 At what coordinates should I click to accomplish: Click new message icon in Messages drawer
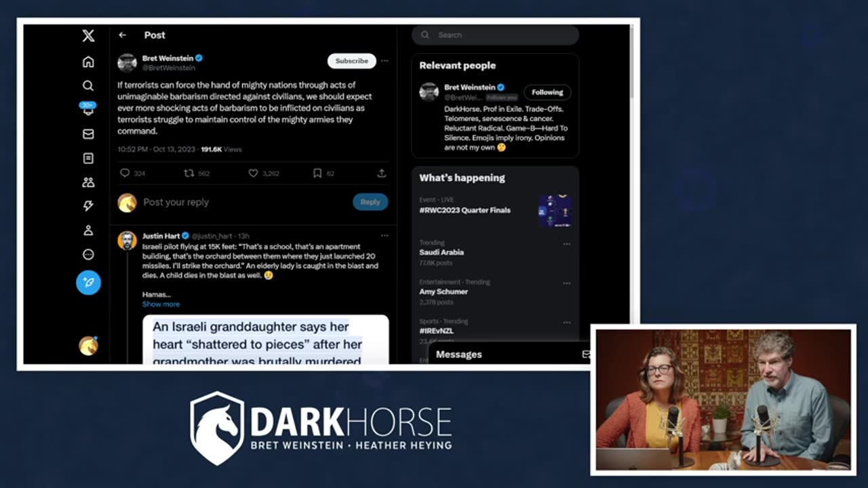[585, 354]
